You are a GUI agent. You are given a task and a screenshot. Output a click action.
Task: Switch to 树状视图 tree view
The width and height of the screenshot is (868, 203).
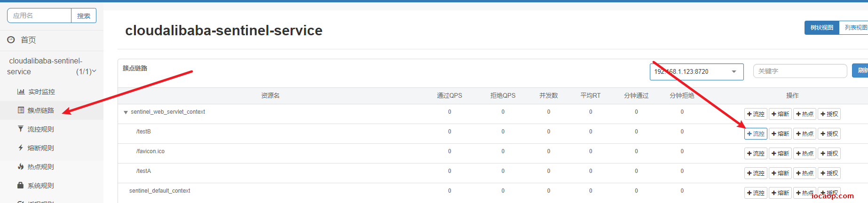[x=821, y=28]
